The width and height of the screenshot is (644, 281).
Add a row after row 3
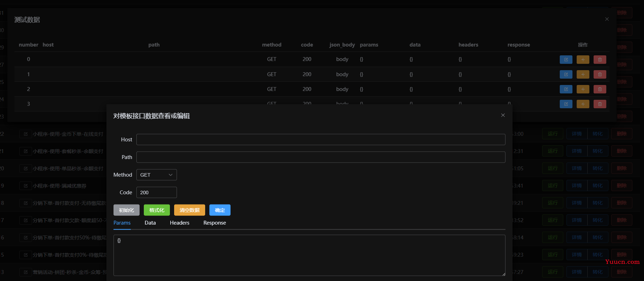pyautogui.click(x=583, y=104)
